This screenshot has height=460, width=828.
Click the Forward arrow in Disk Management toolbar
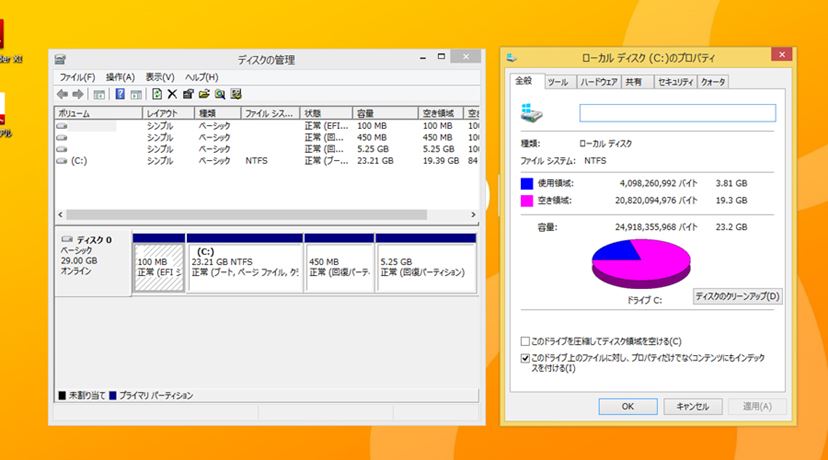click(x=78, y=94)
